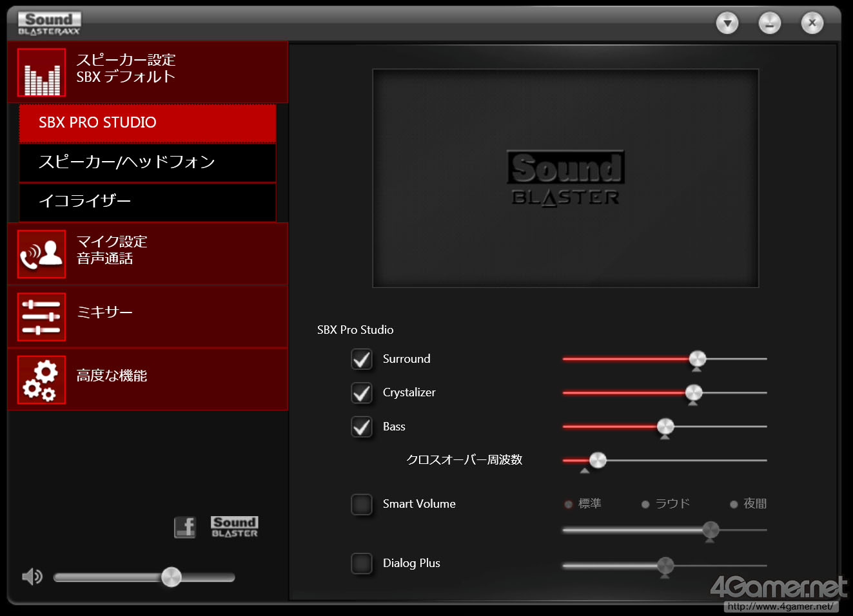Screen dimensions: 853x616
Task: Enable the Dialog Plus checkbox
Action: (362, 563)
